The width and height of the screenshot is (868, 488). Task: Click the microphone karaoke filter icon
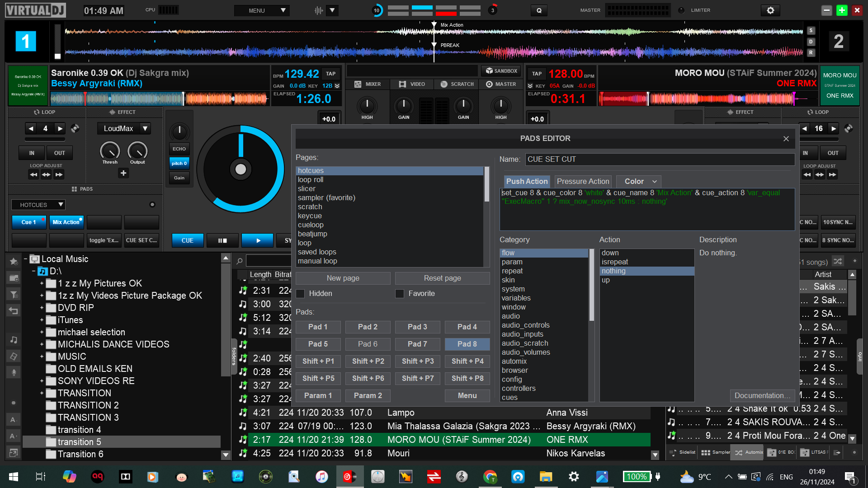pyautogui.click(x=14, y=372)
